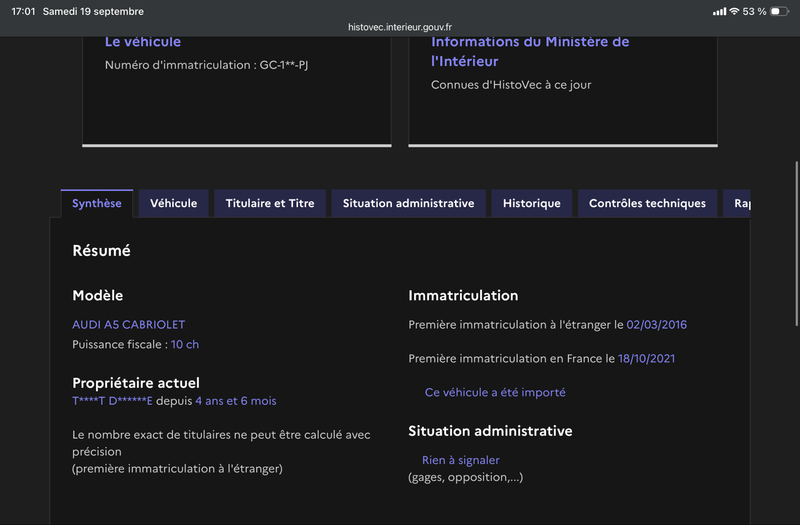Tap the Situation administrative summary heading
This screenshot has width=800, height=525.
[x=490, y=431]
